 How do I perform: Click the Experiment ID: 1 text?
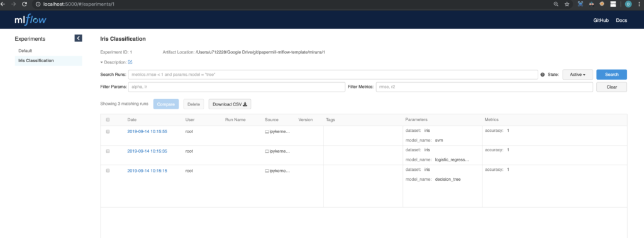tap(116, 53)
